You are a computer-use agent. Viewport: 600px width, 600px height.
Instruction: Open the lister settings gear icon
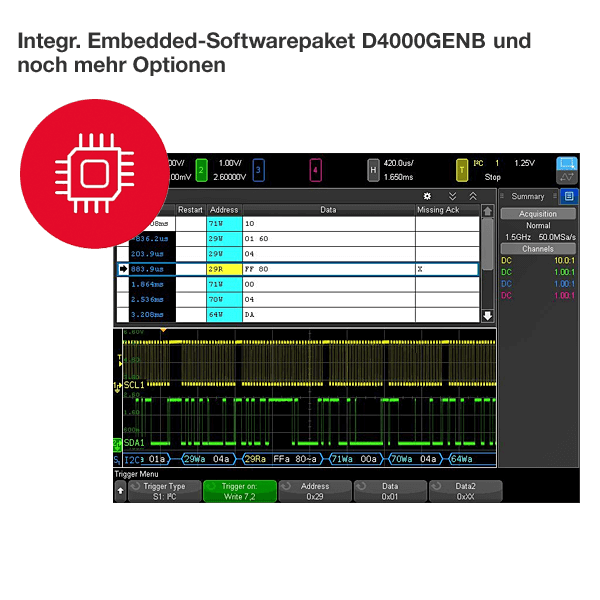(x=428, y=196)
